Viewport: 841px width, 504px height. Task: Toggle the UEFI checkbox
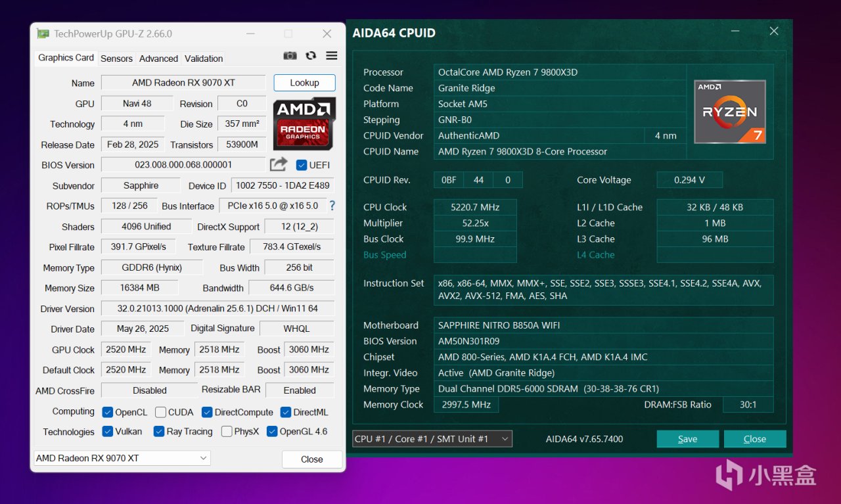click(302, 165)
